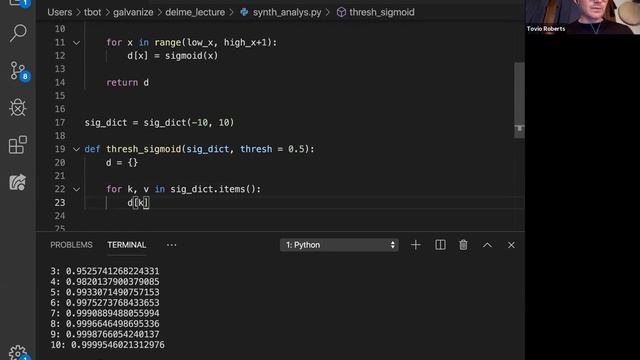
Task: Open the Run and Debug view
Action: (x=18, y=108)
